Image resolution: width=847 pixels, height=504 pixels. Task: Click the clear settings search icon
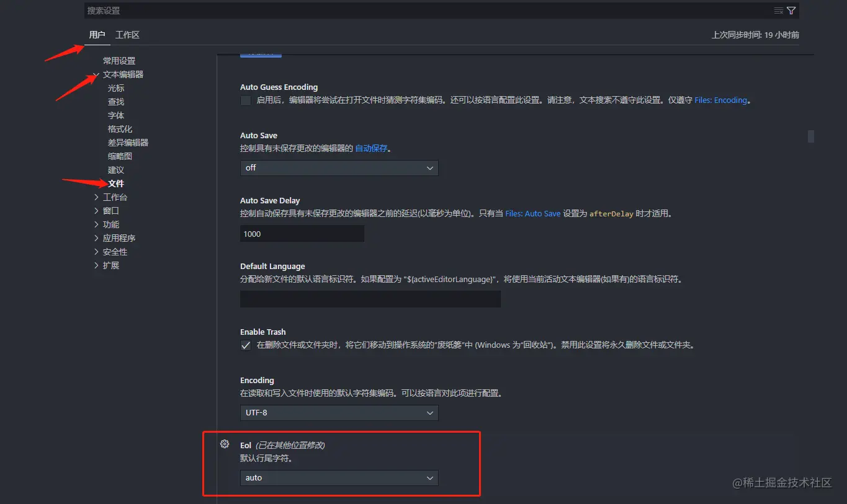click(778, 11)
